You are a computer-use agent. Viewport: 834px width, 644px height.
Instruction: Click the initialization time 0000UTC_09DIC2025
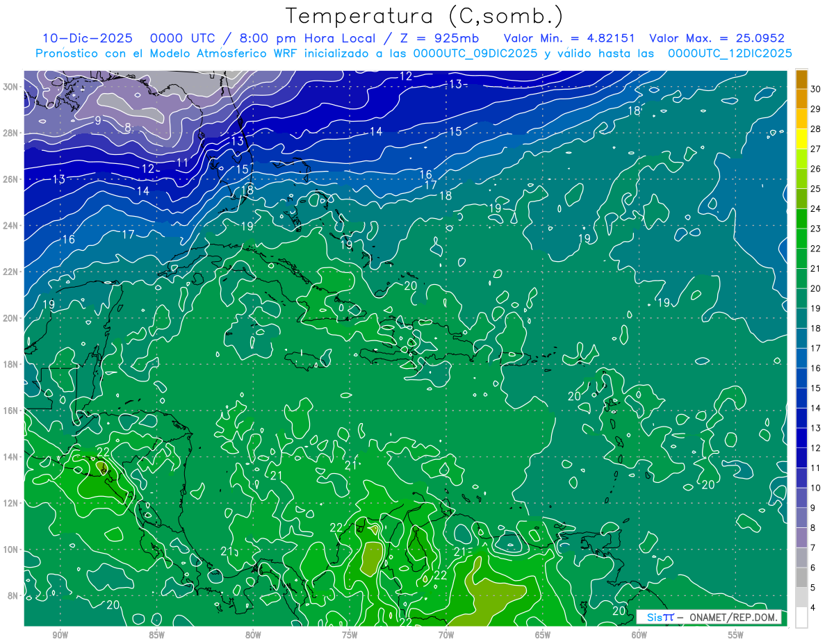(475, 53)
